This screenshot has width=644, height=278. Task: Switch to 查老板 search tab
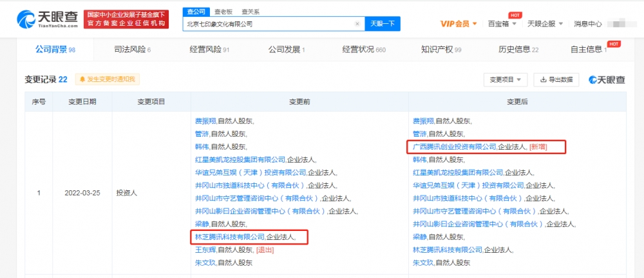223,12
